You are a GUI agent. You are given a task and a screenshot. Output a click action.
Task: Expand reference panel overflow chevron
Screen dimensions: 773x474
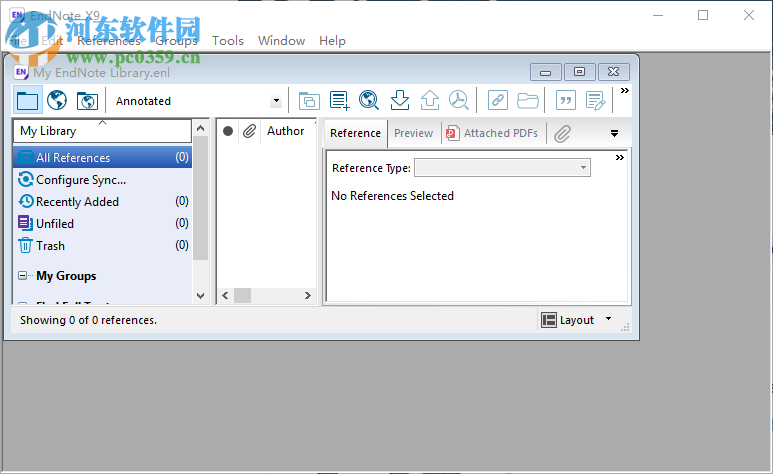pyautogui.click(x=620, y=158)
